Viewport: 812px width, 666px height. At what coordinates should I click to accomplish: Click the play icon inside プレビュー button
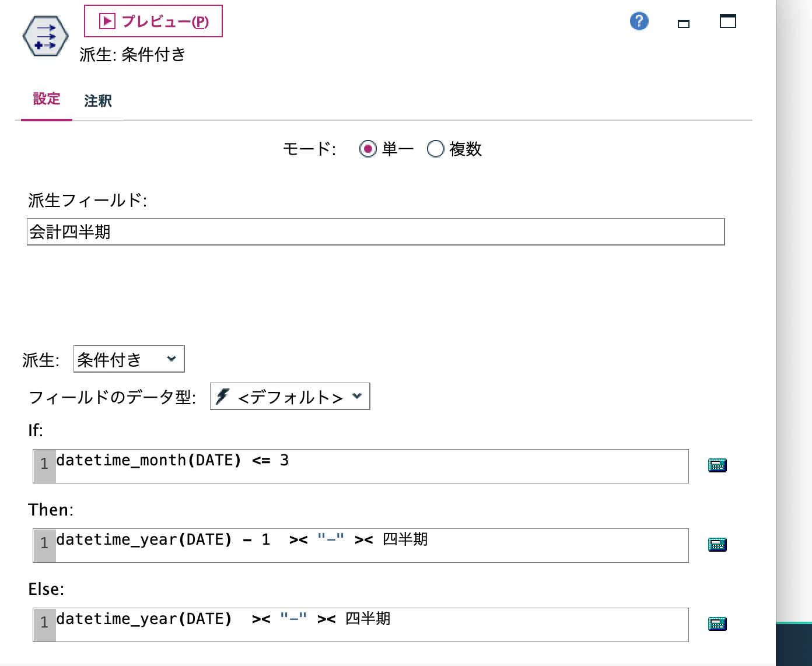106,20
